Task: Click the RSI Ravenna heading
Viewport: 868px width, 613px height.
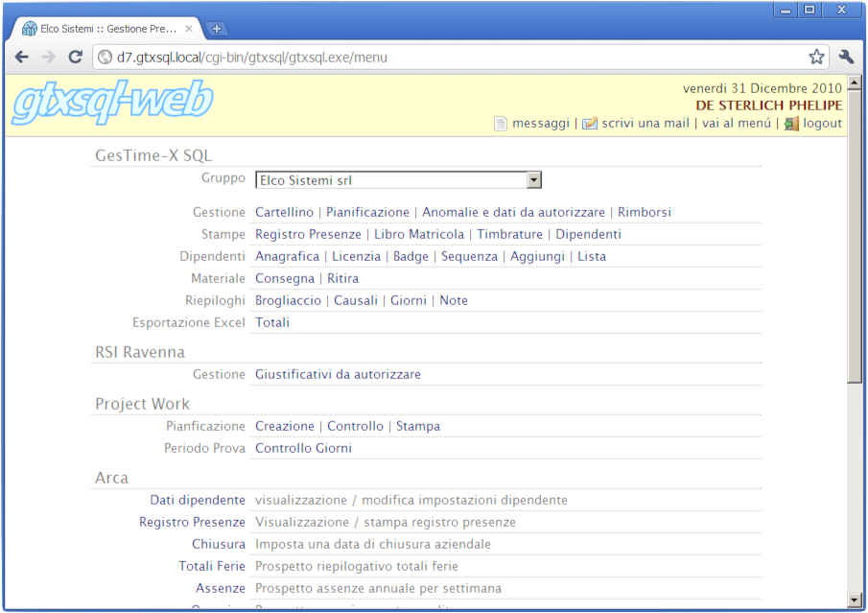Action: (140, 352)
